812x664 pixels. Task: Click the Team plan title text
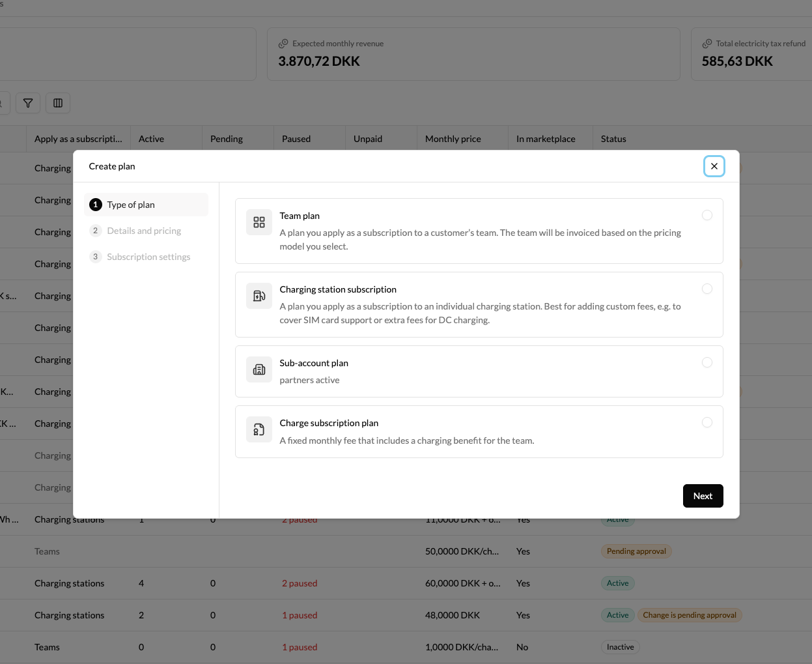[300, 216]
